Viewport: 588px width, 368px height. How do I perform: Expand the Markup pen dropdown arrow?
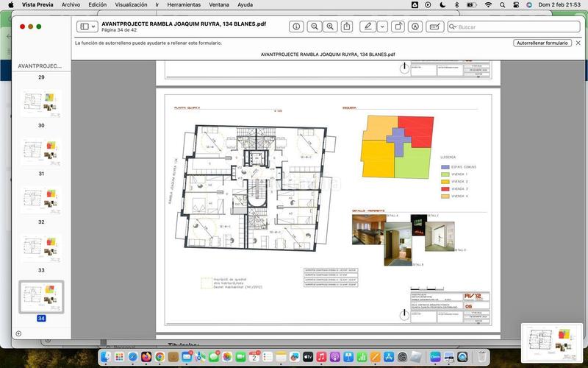[x=382, y=26]
